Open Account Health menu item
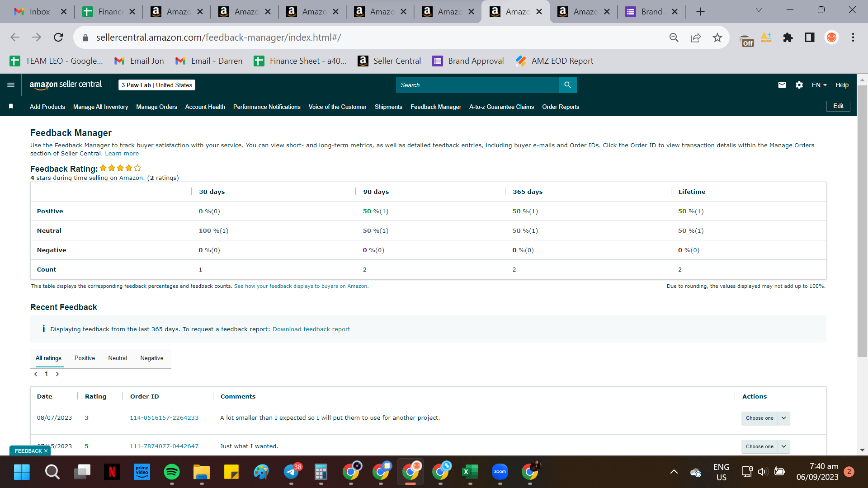The width and height of the screenshot is (868, 488). [205, 107]
